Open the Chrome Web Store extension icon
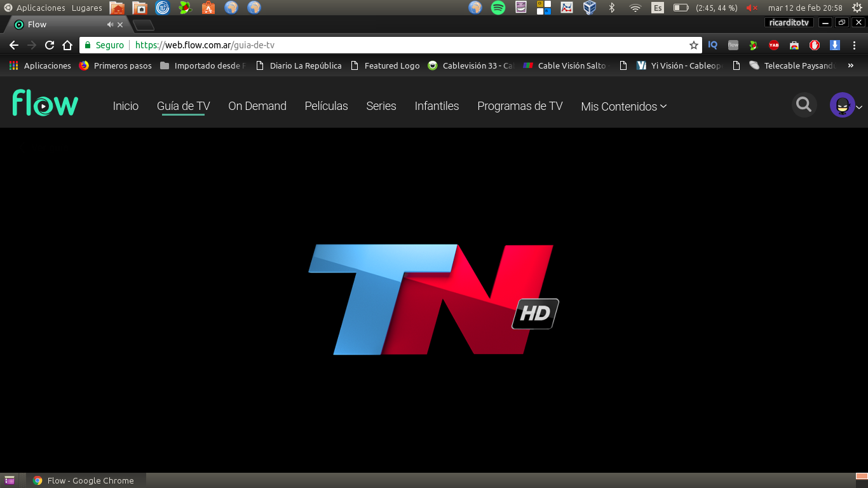This screenshot has height=488, width=868. coord(794,45)
